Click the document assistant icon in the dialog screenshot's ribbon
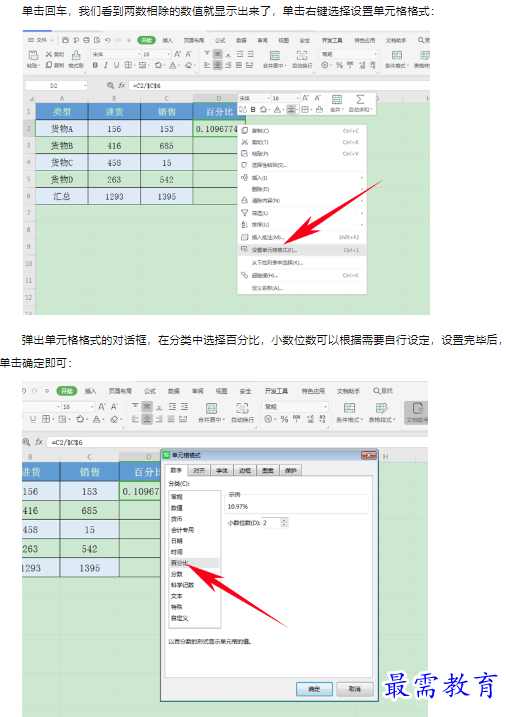The width and height of the screenshot is (506, 717). (x=417, y=408)
